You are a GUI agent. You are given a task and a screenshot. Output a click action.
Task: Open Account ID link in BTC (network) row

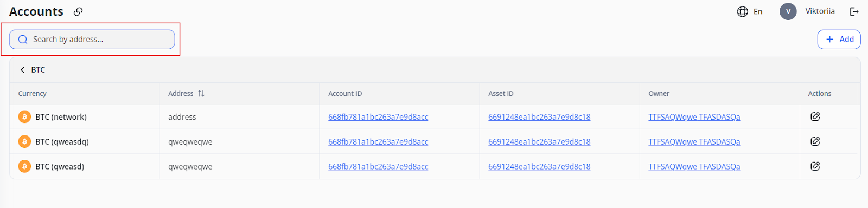(x=378, y=117)
